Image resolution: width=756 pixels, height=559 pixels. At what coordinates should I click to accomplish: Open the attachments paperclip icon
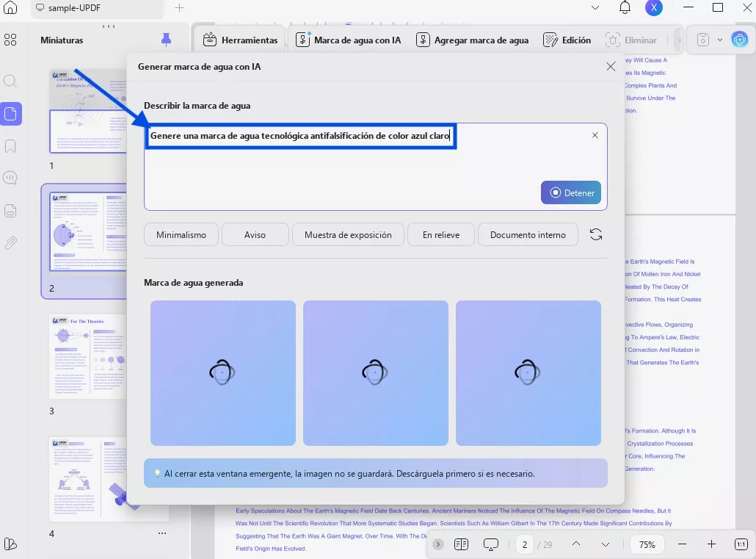pos(10,243)
